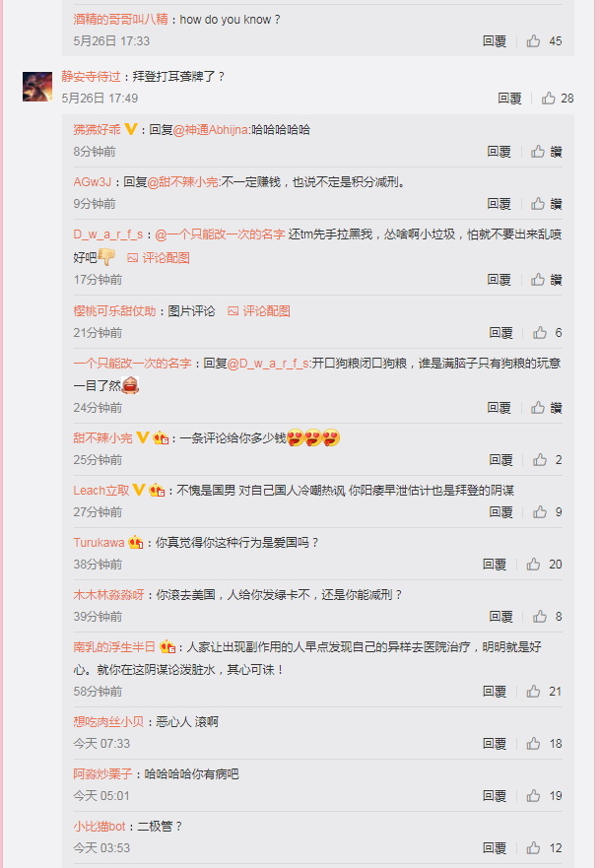
Task: Click the verified V badge next to 甜不辣小完
Action: 143,437
